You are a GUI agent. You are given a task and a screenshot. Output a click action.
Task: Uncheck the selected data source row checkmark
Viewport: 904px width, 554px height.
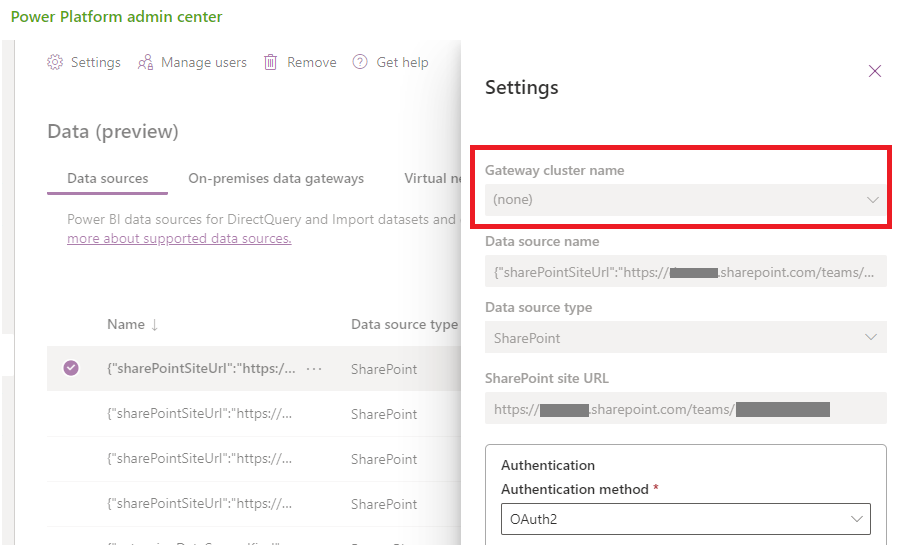71,368
